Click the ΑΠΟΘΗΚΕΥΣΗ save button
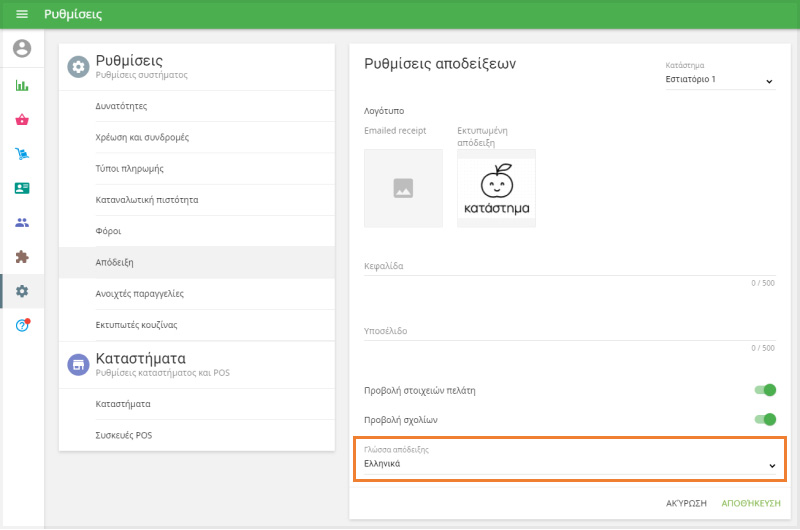The width and height of the screenshot is (800, 530). tap(750, 504)
